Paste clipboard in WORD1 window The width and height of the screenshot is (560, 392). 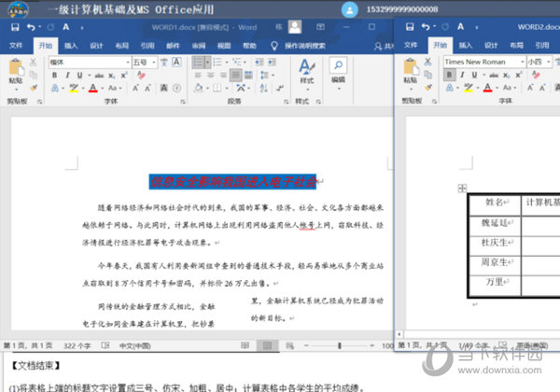[x=16, y=72]
